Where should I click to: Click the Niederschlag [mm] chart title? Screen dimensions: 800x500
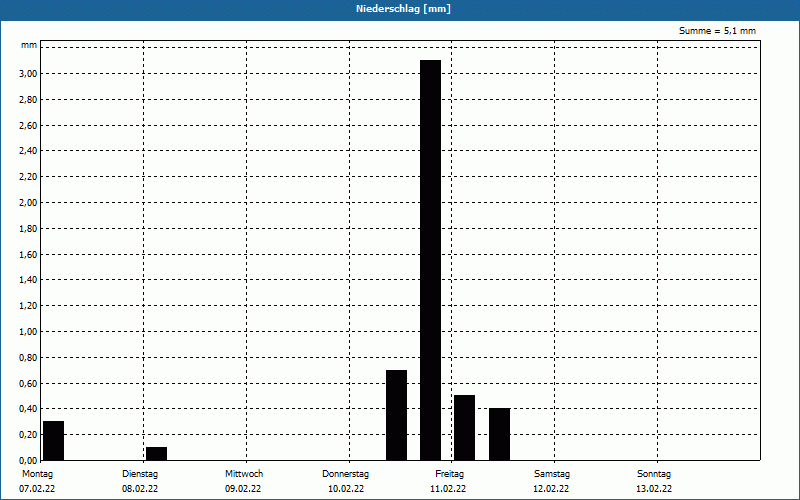click(x=404, y=9)
